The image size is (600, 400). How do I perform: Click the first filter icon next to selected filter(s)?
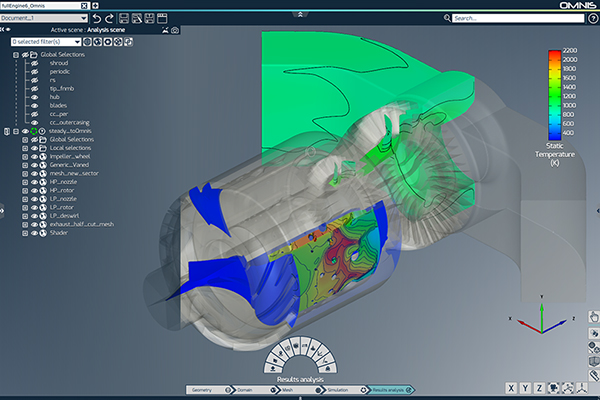(x=87, y=42)
